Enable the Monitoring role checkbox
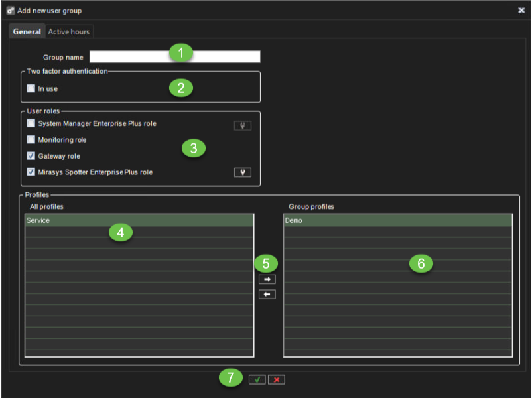The height and width of the screenshot is (398, 532). click(x=31, y=140)
